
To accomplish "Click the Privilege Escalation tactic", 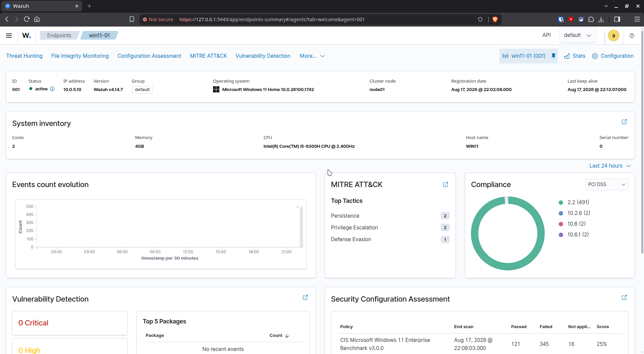I will tap(354, 228).
